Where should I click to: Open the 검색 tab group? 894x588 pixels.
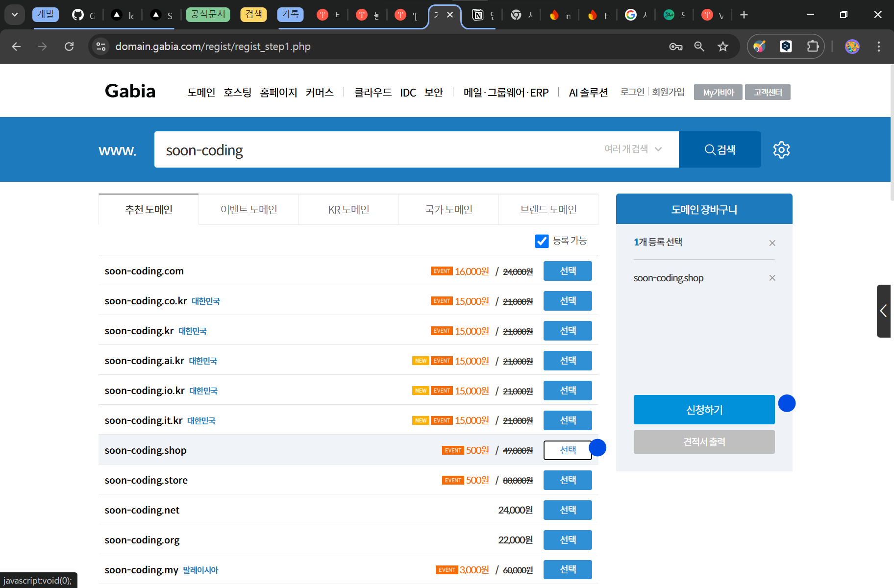tap(254, 14)
